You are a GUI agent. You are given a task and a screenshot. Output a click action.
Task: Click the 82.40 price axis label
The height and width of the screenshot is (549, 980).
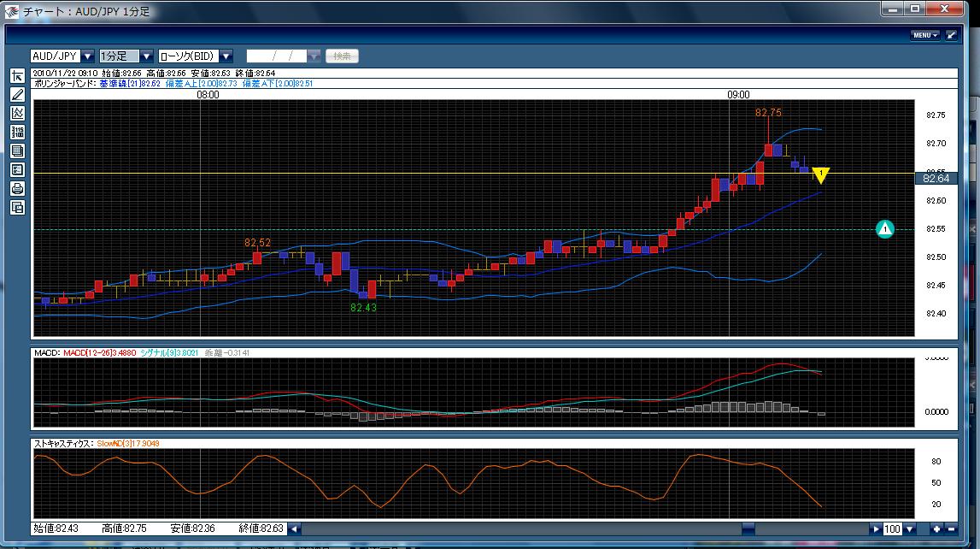[x=936, y=313]
